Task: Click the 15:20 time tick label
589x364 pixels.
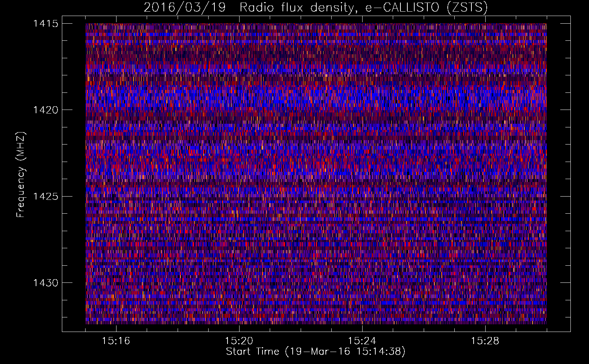Action: click(x=239, y=341)
